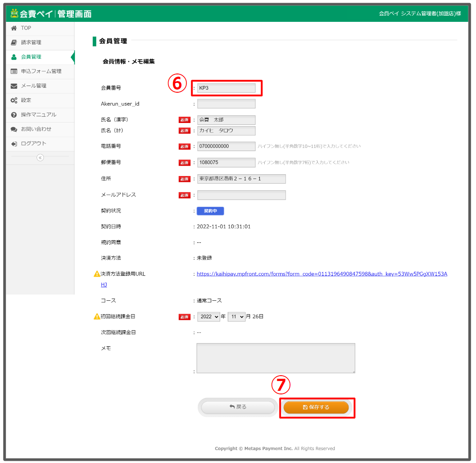The width and height of the screenshot is (476, 463).
Task: Open the year dropdown showing 2022
Action: click(209, 316)
